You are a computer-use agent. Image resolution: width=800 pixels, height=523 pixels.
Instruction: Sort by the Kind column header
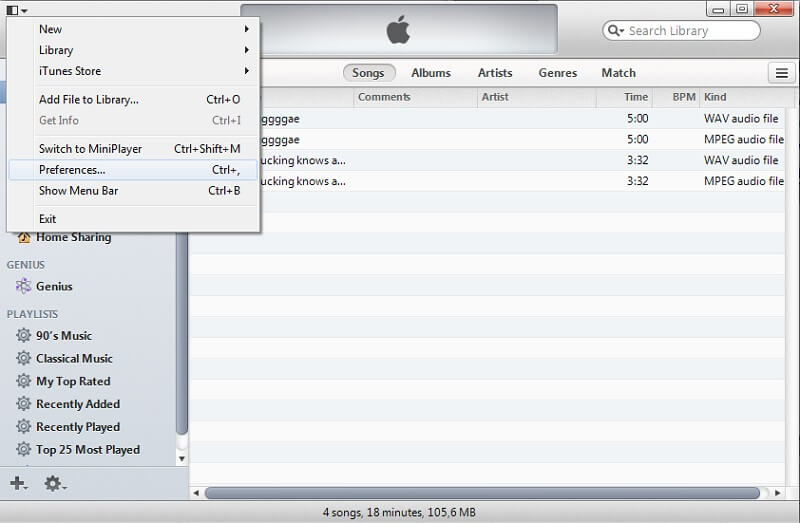point(747,97)
